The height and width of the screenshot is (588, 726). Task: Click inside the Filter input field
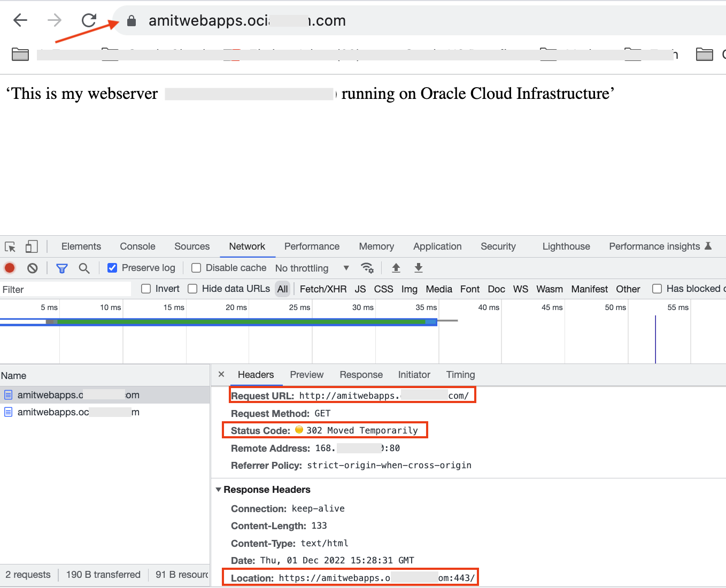click(x=64, y=289)
